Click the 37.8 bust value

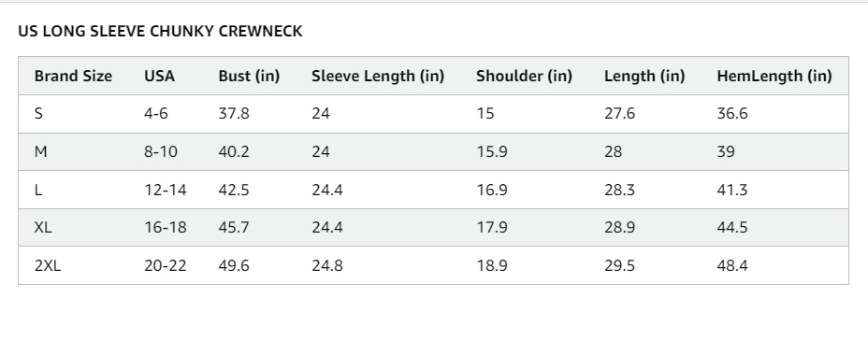[234, 113]
